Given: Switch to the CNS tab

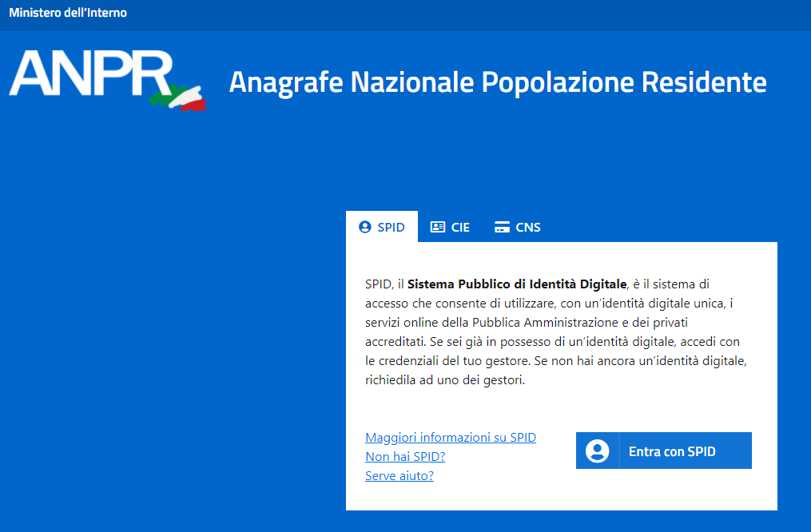Looking at the screenshot, I should 527,227.
